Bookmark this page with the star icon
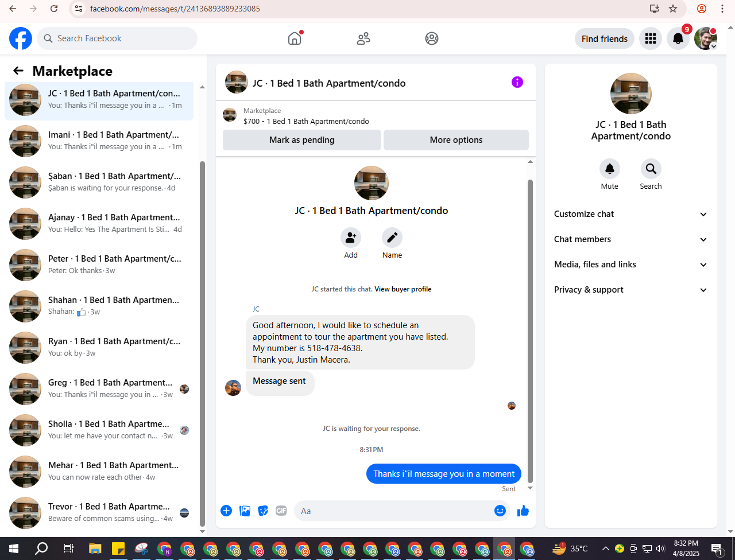 click(674, 9)
